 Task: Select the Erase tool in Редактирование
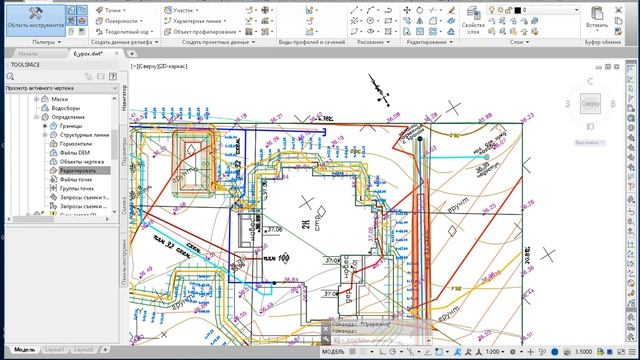click(x=451, y=10)
